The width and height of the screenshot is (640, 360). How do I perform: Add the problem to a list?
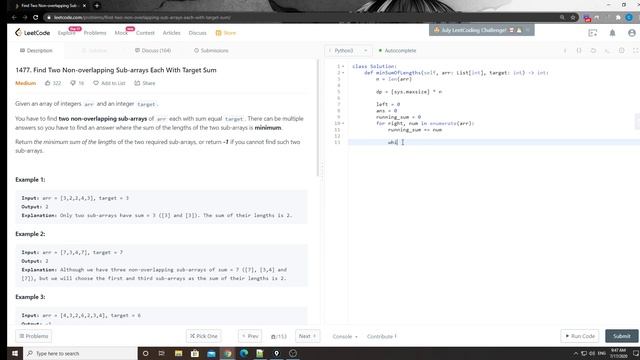tap(109, 83)
